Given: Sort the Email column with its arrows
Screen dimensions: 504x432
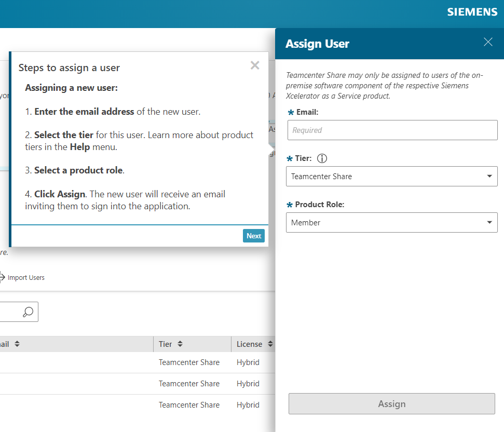Looking at the screenshot, I should tap(17, 344).
